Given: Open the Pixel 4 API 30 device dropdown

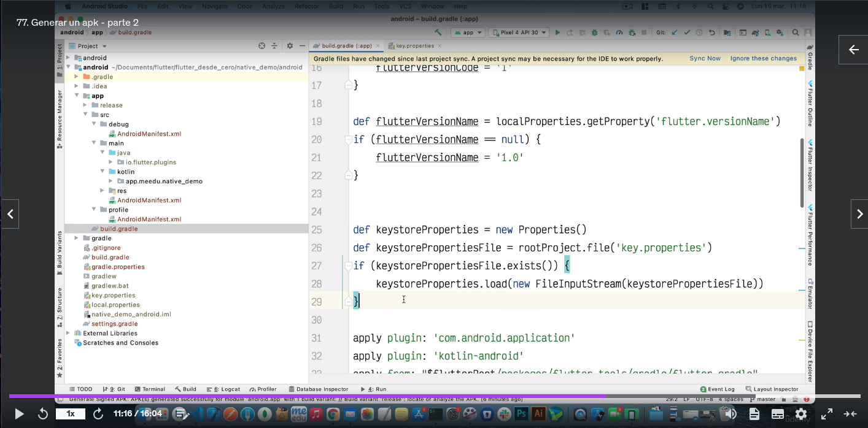Looking at the screenshot, I should pos(519,32).
